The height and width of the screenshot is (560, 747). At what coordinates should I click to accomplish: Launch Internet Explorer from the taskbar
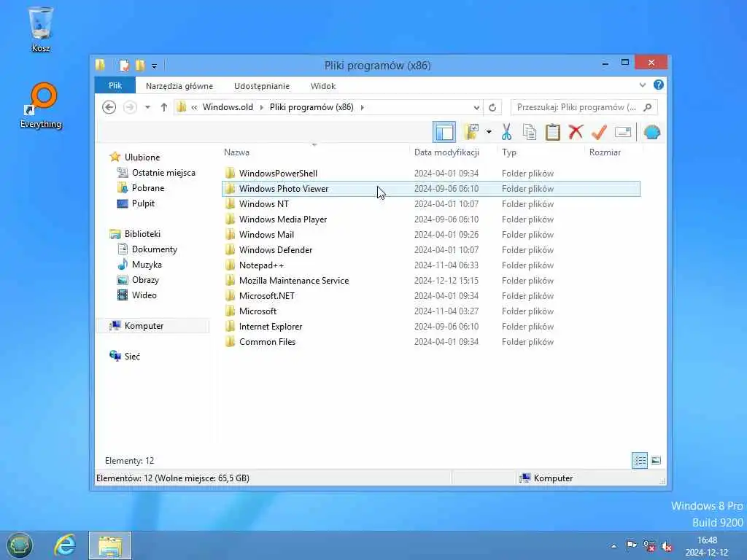[65, 545]
